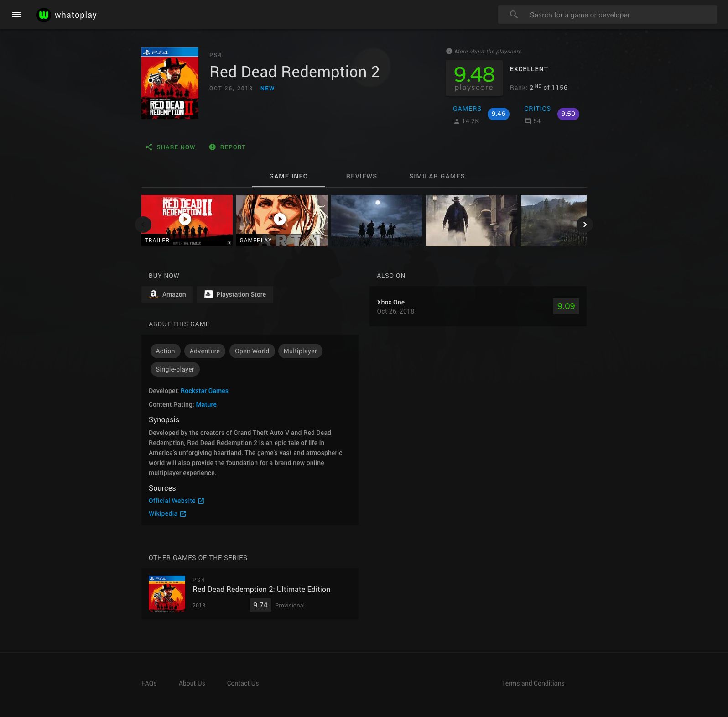Click the 9.50 critics score badge
This screenshot has height=717, width=728.
click(568, 114)
